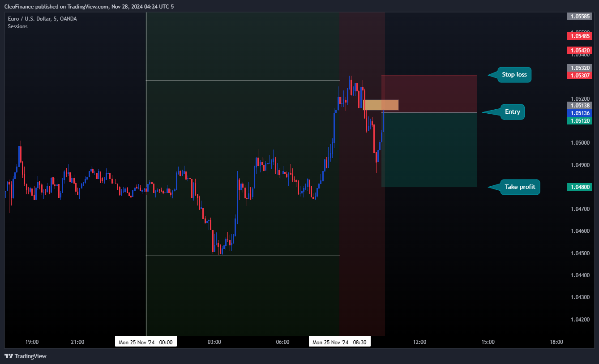Viewport: 599px width, 364px height.
Task: Click the 12:00 time axis label
Action: coord(419,342)
